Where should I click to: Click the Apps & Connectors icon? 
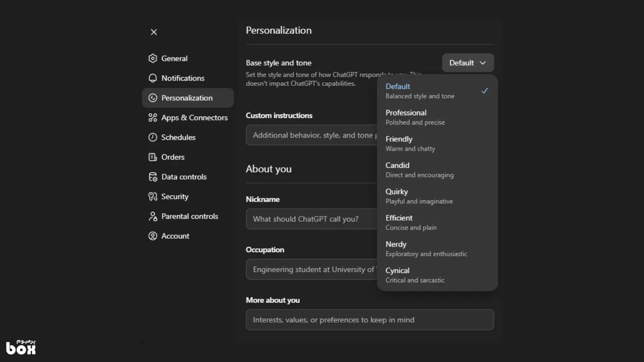[153, 118]
